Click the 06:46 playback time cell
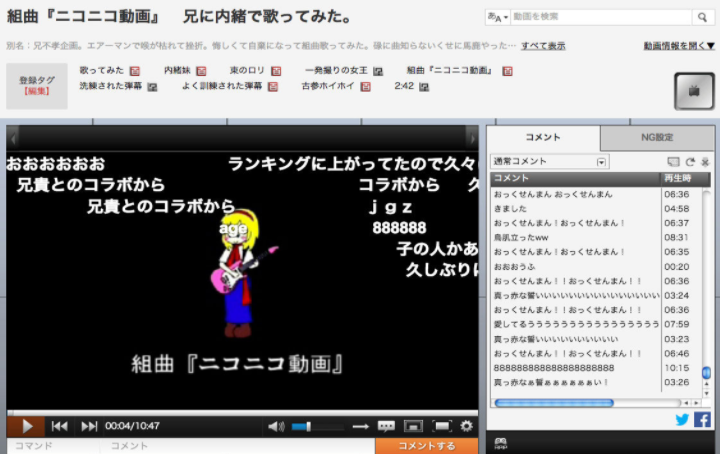The width and height of the screenshot is (720, 454). pyautogui.click(x=676, y=354)
